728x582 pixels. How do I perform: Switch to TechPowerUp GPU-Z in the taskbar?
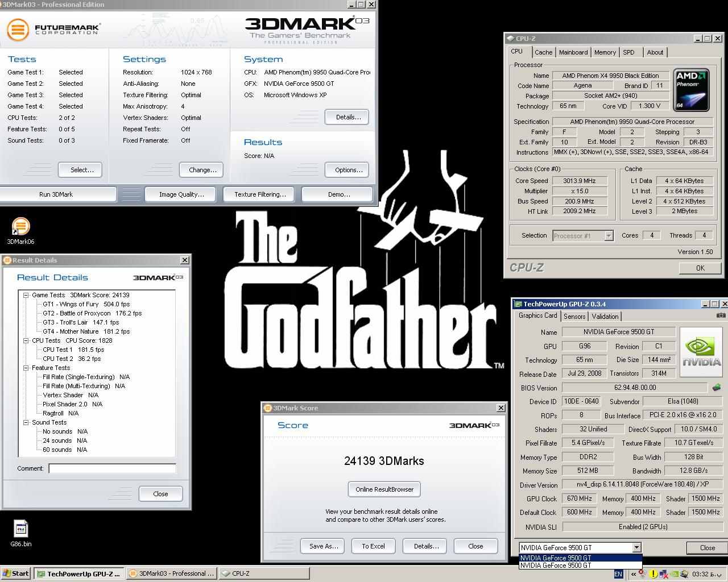pos(78,573)
